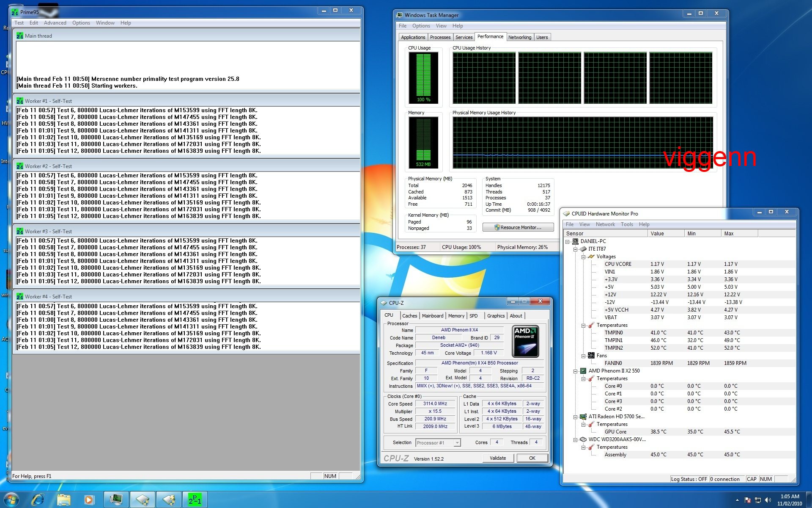Screen dimensions: 812x508
Task: Open the Prime95 Test menu
Action: 19,23
